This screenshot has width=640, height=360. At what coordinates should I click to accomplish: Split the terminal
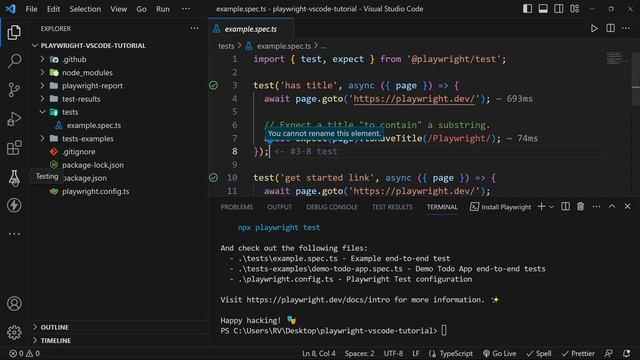click(565, 207)
